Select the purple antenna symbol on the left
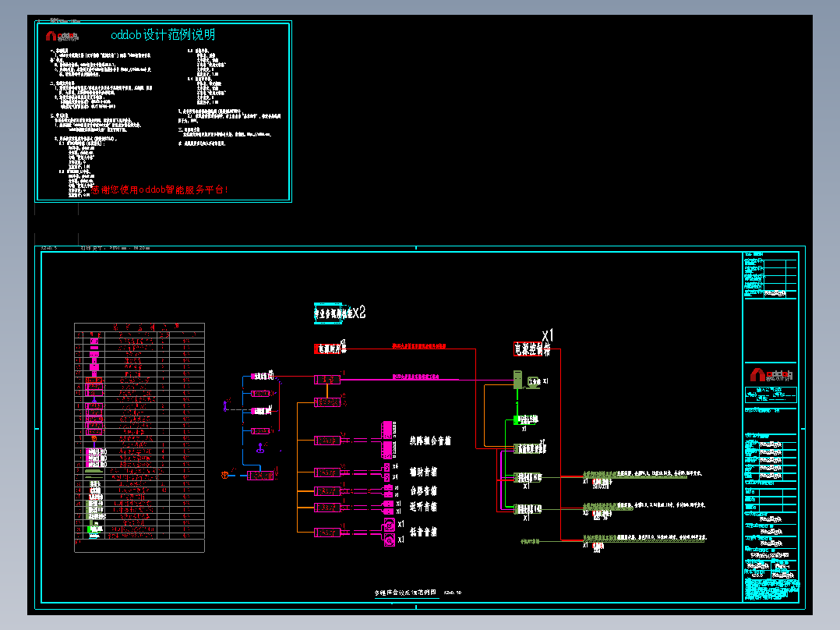The height and width of the screenshot is (630, 840). (225, 406)
